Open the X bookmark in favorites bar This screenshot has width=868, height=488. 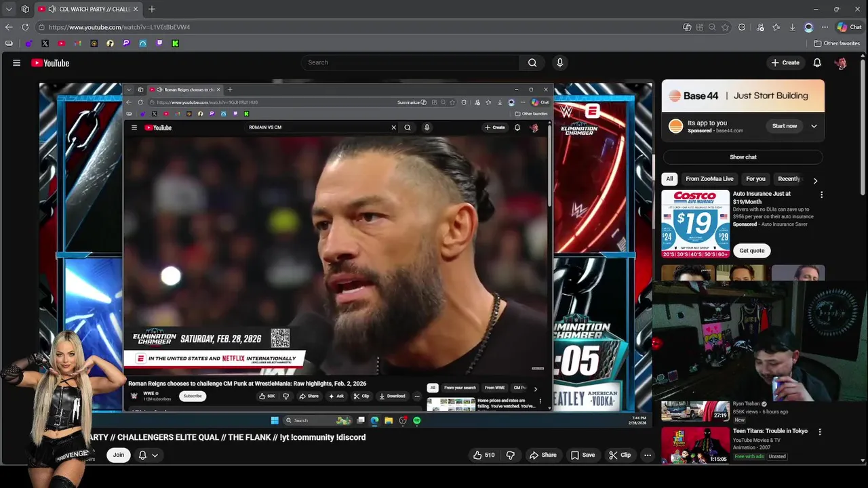(45, 43)
